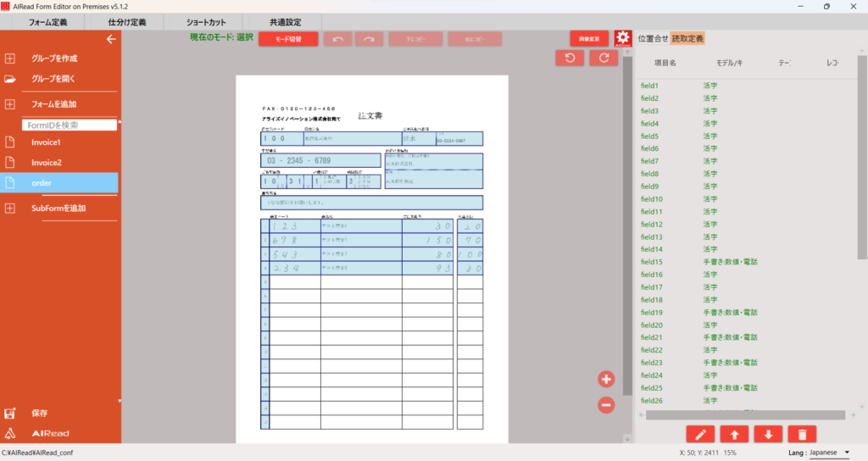Expand グループを作成 in sidebar
The width and height of the screenshot is (868, 461).
pos(54,58)
